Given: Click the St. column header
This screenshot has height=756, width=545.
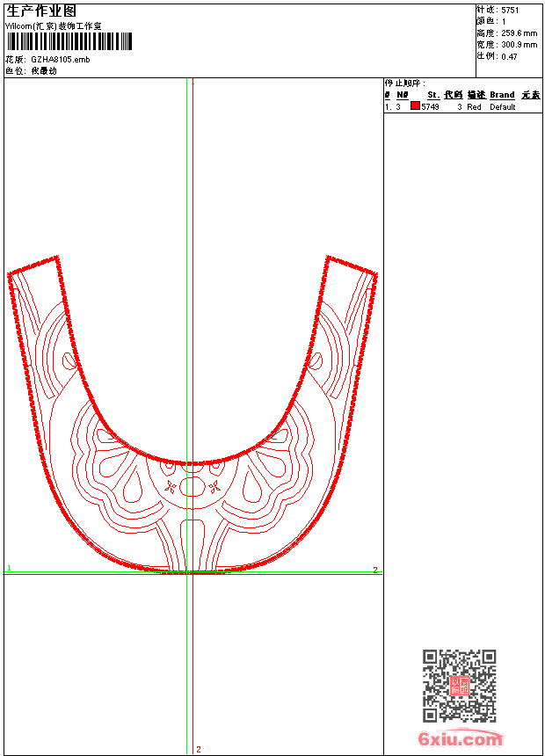Looking at the screenshot, I should tap(432, 95).
